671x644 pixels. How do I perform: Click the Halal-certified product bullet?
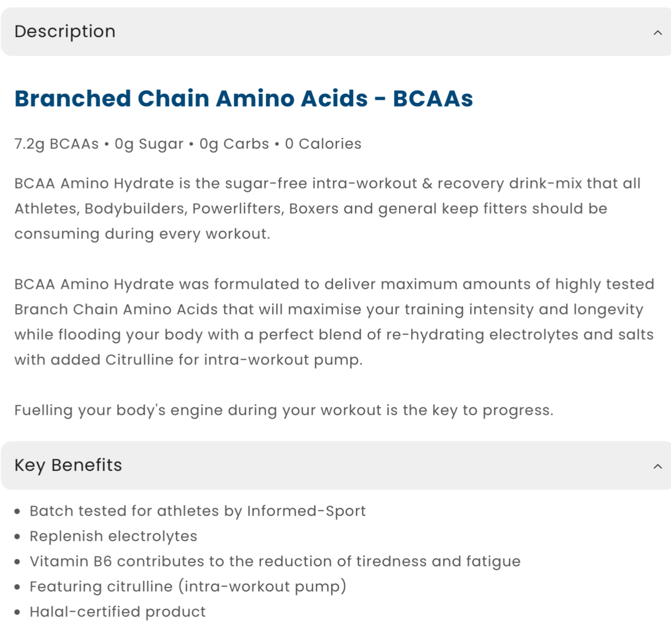click(117, 612)
